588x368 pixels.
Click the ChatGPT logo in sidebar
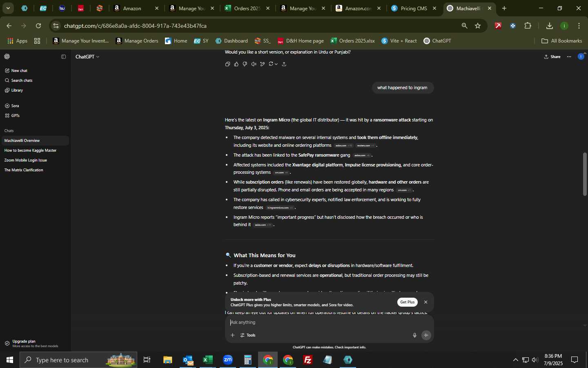tap(7, 57)
